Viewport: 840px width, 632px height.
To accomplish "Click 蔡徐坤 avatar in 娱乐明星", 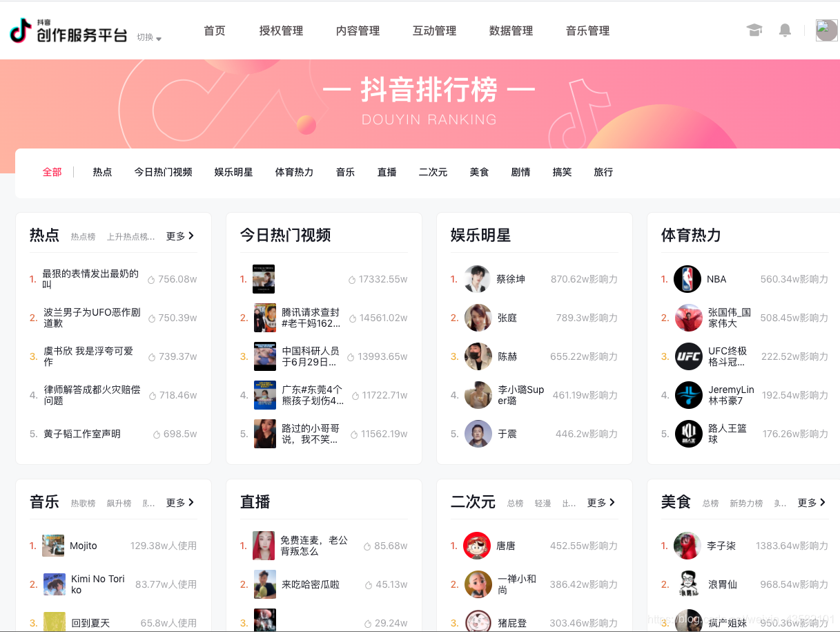I will 477,279.
